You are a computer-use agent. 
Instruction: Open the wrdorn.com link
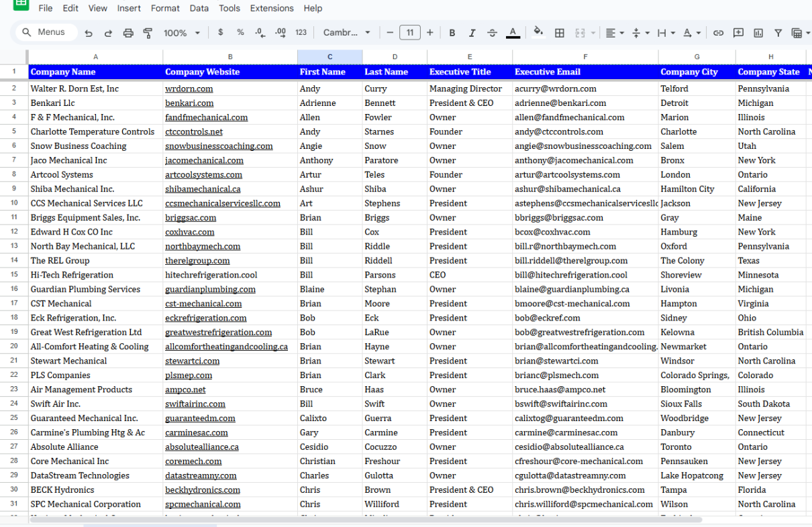[189, 89]
